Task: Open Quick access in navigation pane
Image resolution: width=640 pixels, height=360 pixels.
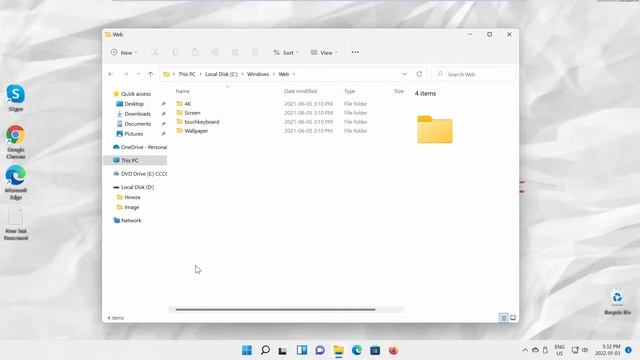Action: click(x=132, y=94)
